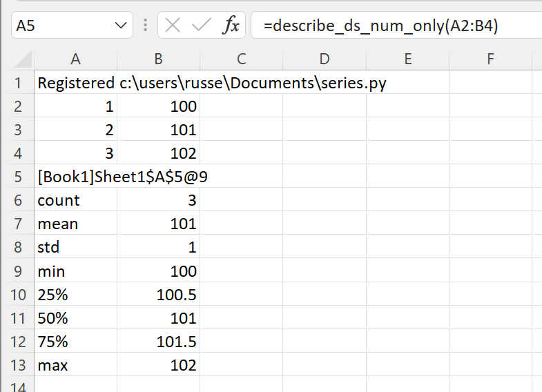This screenshot has width=542, height=392.
Task: Select the row 5 header
Action: pos(18,177)
